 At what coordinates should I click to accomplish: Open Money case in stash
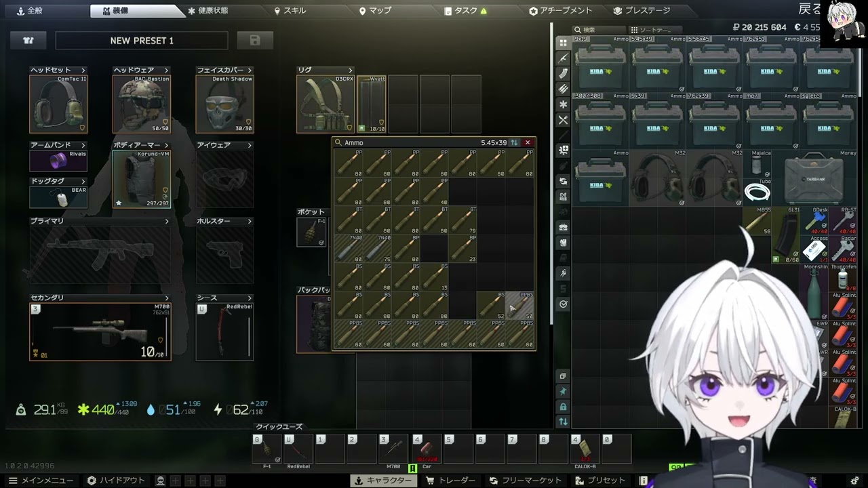click(x=814, y=178)
